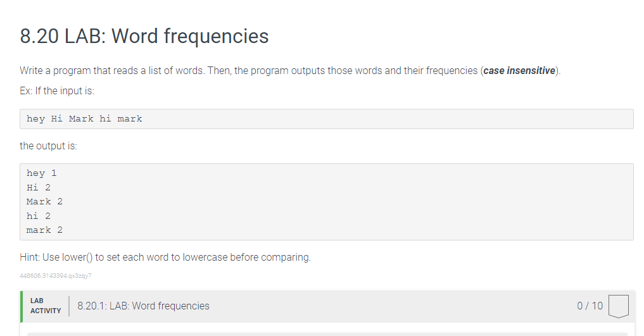Click the 'Hi 2' output line
This screenshot has height=336, width=644.
pyautogui.click(x=39, y=187)
